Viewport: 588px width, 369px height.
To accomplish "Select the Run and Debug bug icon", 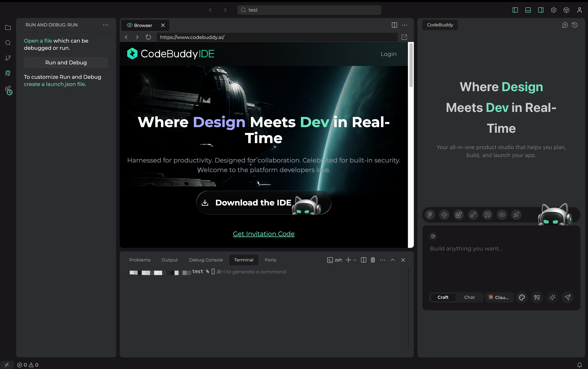I will pyautogui.click(x=8, y=73).
